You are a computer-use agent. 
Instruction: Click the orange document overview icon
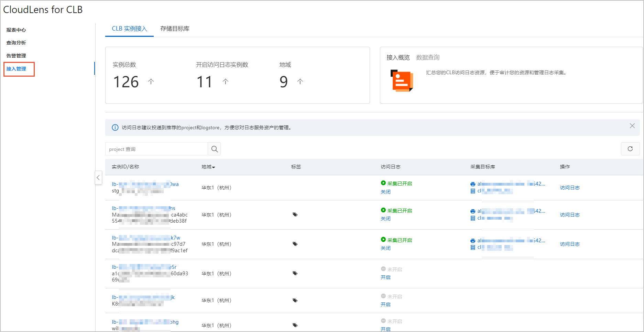[x=402, y=81]
